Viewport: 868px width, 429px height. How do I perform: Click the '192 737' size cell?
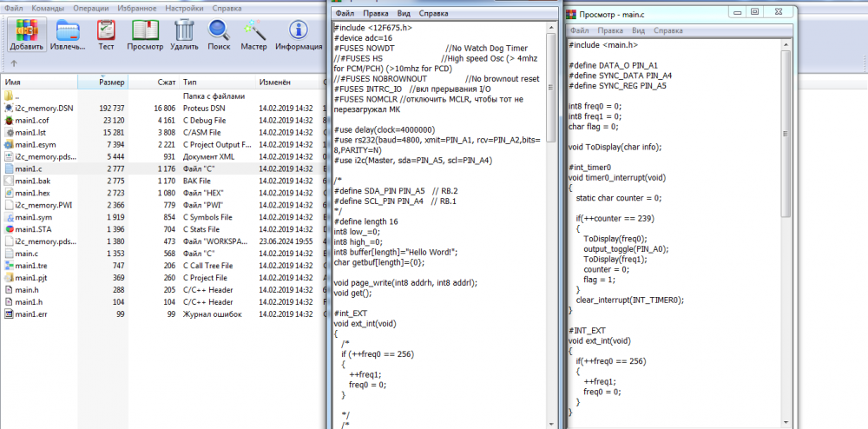(112, 108)
